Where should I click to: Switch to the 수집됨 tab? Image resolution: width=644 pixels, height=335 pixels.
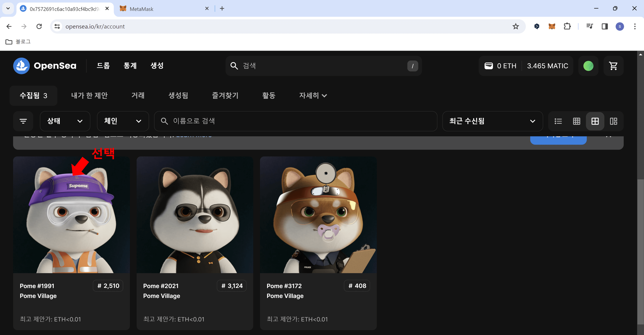tap(33, 95)
